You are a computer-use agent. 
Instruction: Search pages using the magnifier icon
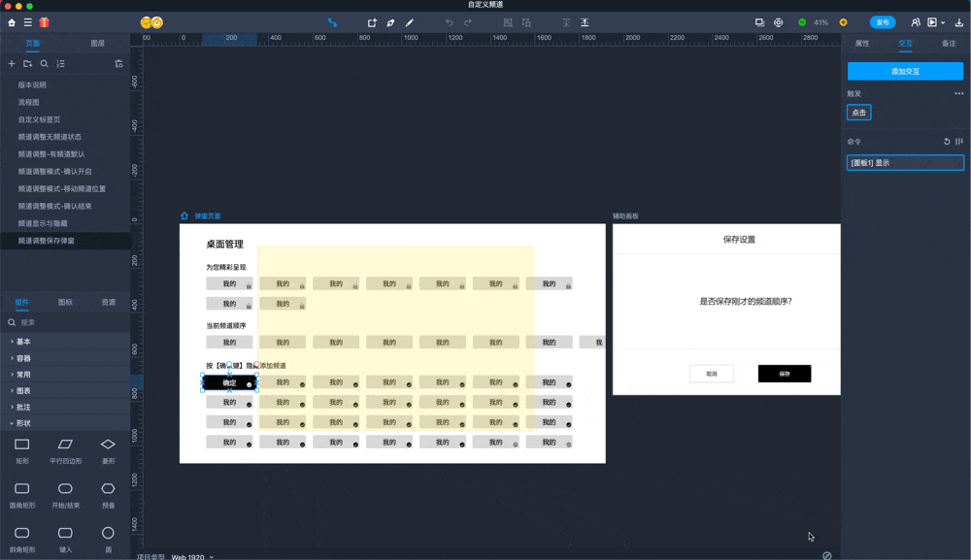coord(44,64)
